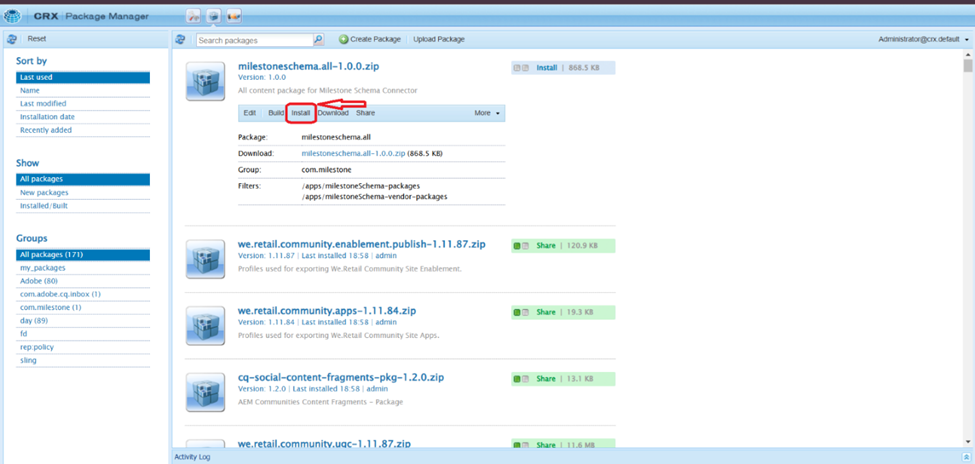Select rep:policy group
The height and width of the screenshot is (464, 975).
point(83,347)
